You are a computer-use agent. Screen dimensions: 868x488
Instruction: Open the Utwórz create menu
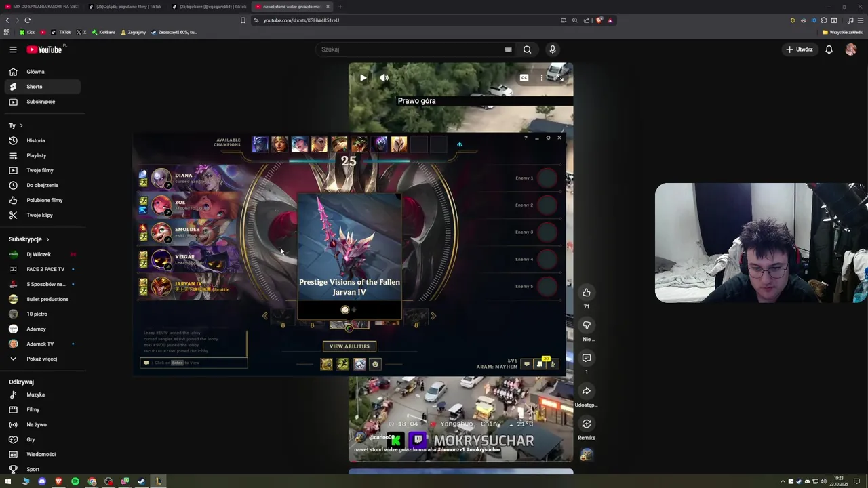click(800, 49)
